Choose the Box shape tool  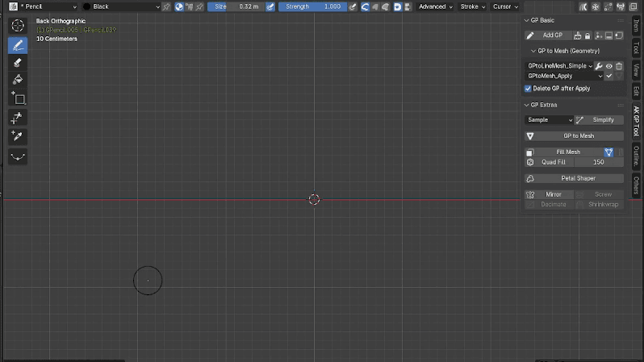[18, 98]
